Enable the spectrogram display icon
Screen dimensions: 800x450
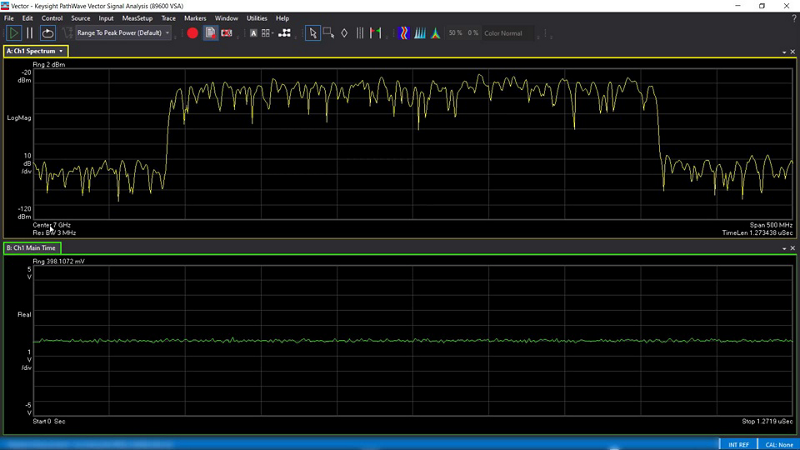point(404,33)
